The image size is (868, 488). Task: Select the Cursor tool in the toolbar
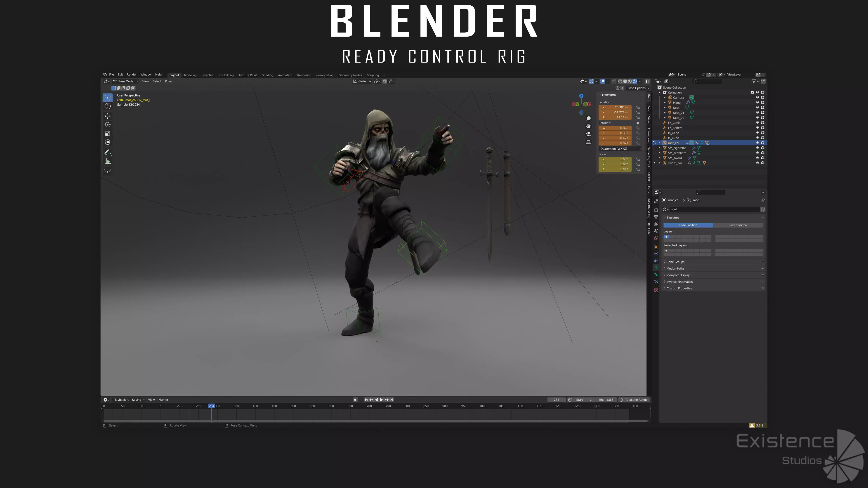tap(108, 106)
